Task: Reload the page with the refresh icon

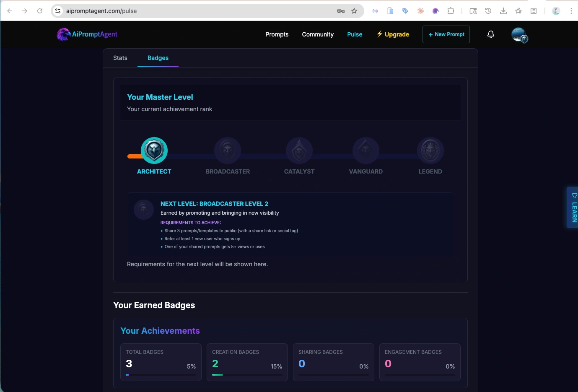Action: [x=40, y=11]
